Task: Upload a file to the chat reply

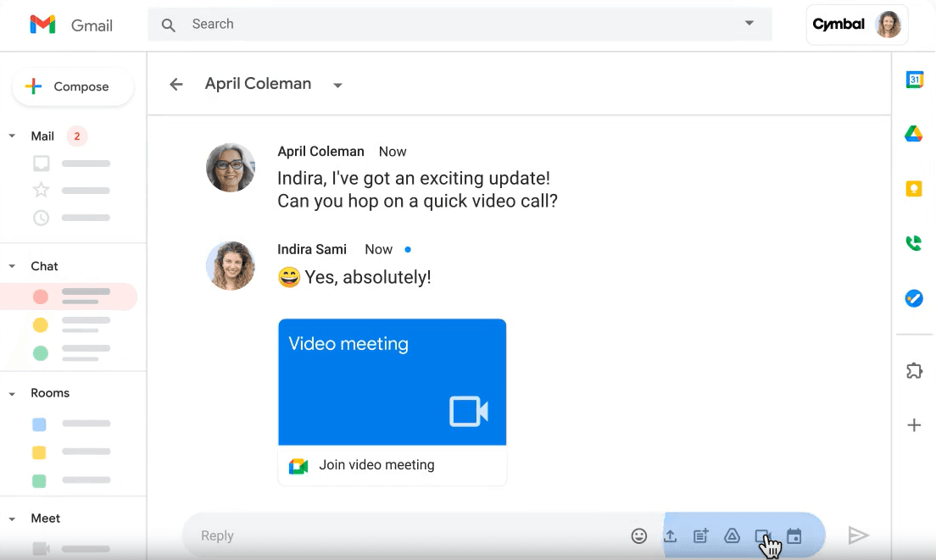Action: click(x=670, y=535)
